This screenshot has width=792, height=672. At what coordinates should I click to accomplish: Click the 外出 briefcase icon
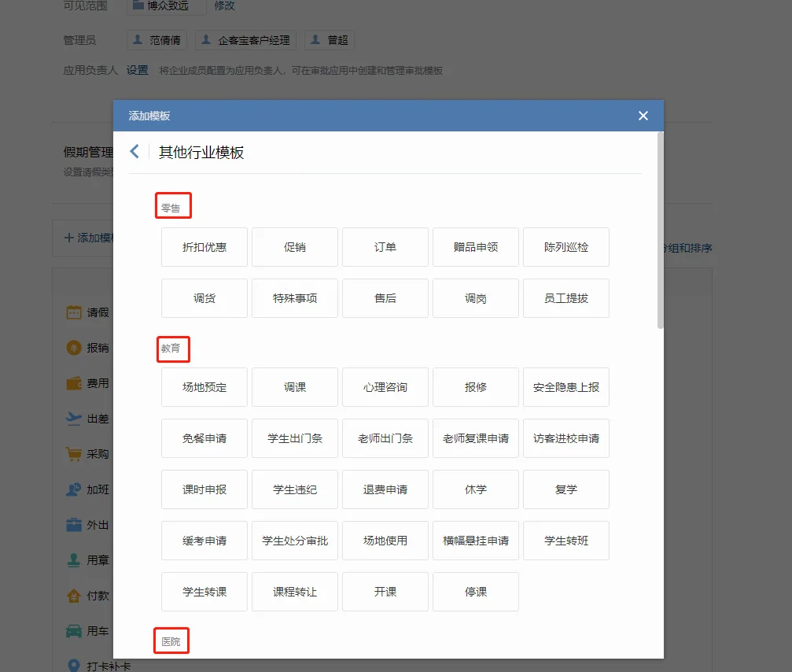coord(74,525)
